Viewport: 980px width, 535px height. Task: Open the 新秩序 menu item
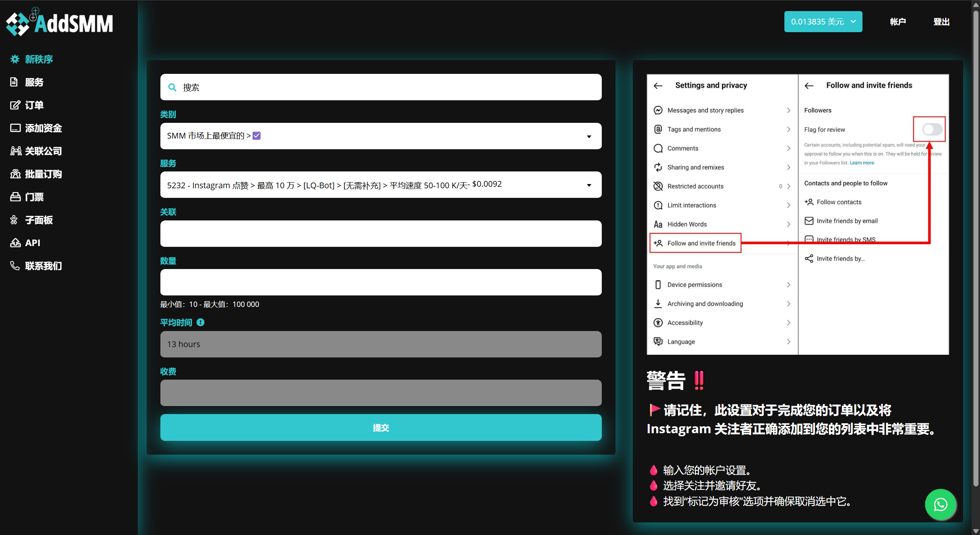(x=39, y=59)
